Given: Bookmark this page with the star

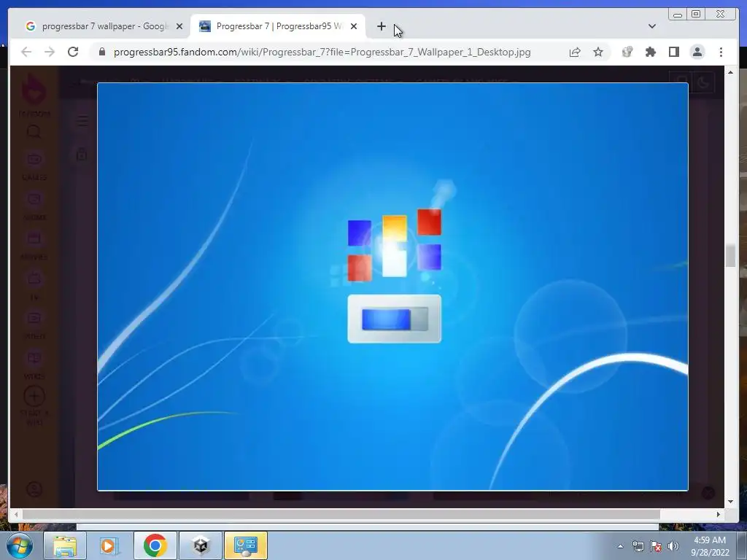Looking at the screenshot, I should (598, 52).
